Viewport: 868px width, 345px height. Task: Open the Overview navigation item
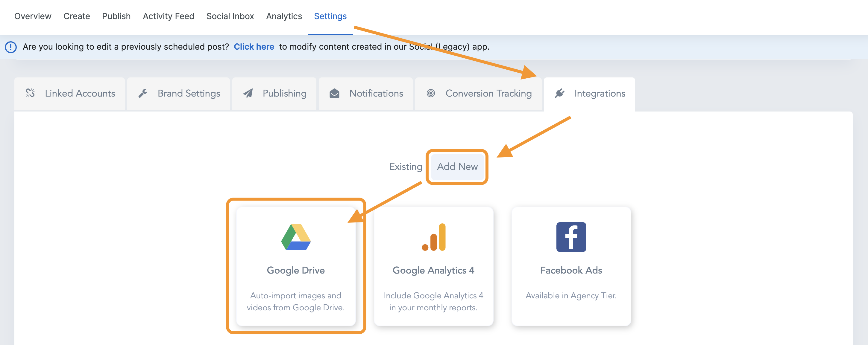[x=33, y=16]
